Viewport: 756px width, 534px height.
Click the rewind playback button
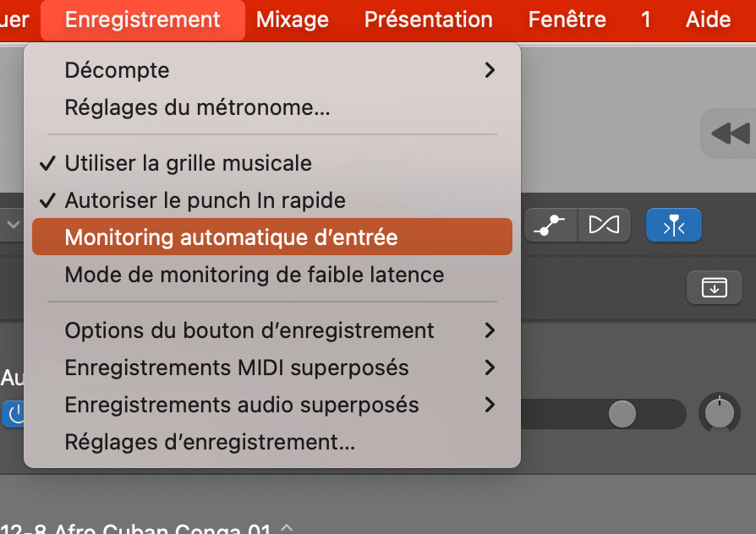pos(729,133)
